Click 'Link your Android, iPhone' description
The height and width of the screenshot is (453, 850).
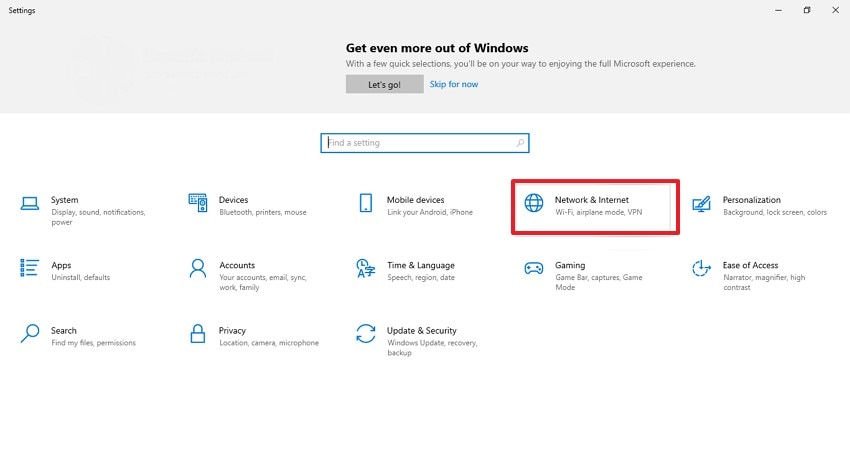[x=430, y=212]
